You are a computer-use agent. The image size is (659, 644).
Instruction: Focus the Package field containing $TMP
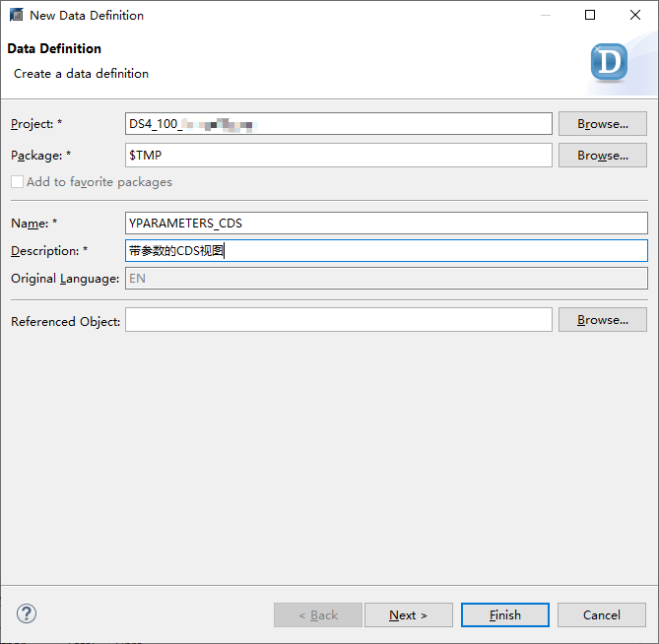point(338,156)
